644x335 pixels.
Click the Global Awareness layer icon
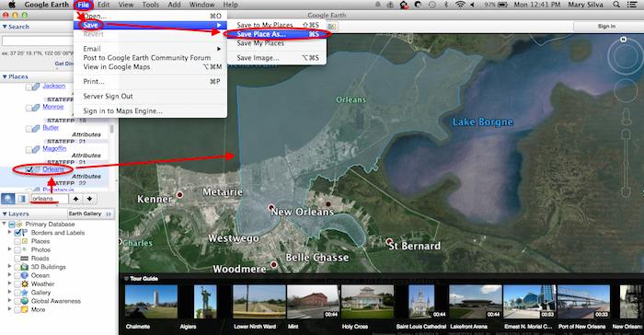click(x=25, y=301)
